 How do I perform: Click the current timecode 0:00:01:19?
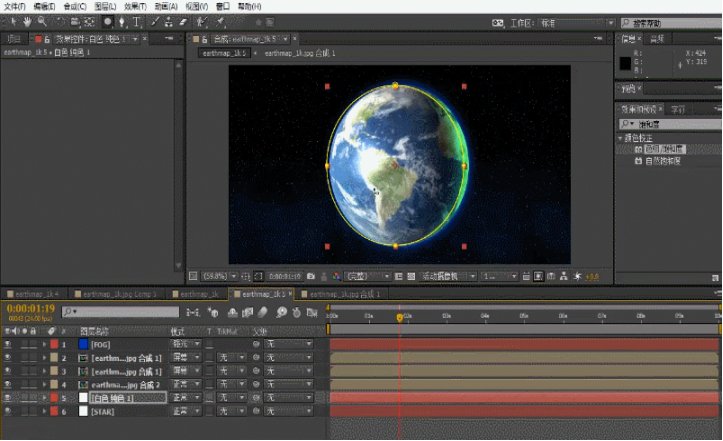pyautogui.click(x=31, y=310)
